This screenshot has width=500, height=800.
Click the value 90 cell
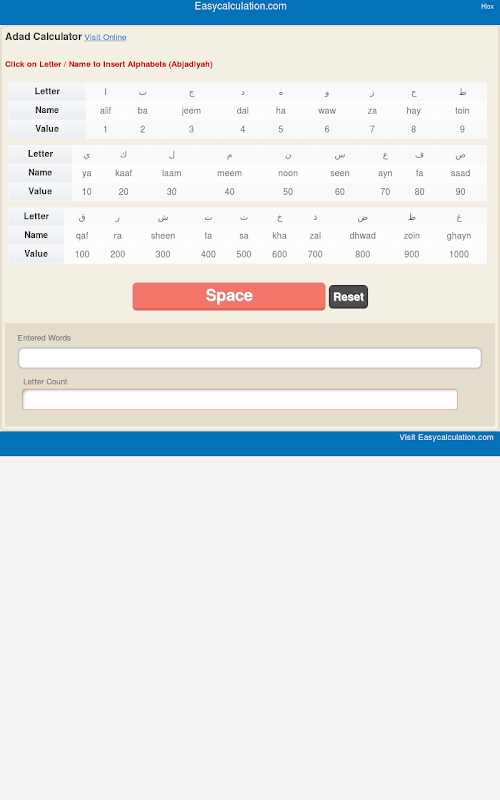(460, 192)
